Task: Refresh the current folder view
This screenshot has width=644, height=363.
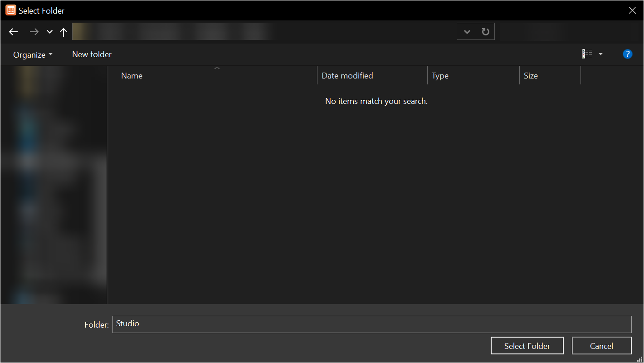Action: tap(485, 31)
